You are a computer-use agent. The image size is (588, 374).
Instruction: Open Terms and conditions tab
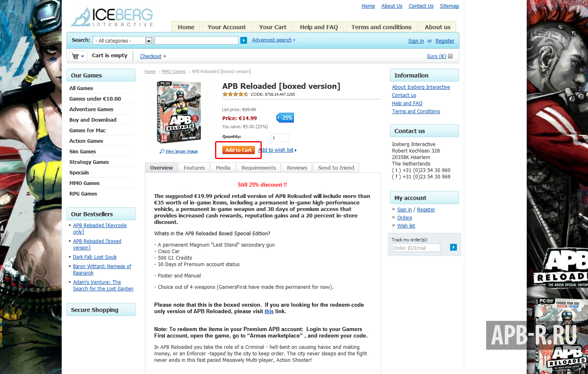381,27
